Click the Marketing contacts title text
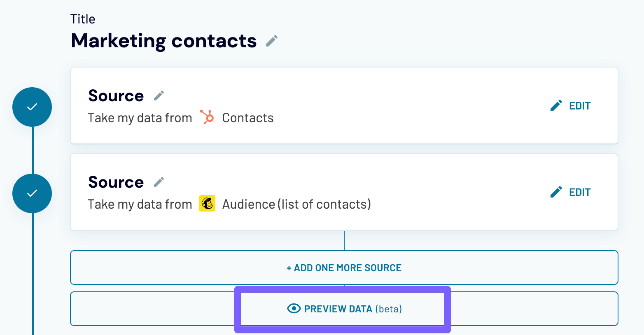This screenshot has height=335, width=644. [163, 41]
